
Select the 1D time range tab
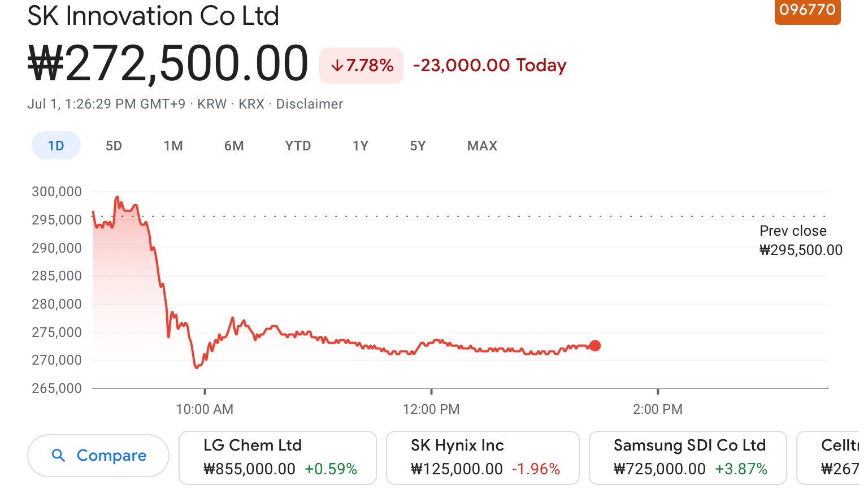(x=56, y=146)
